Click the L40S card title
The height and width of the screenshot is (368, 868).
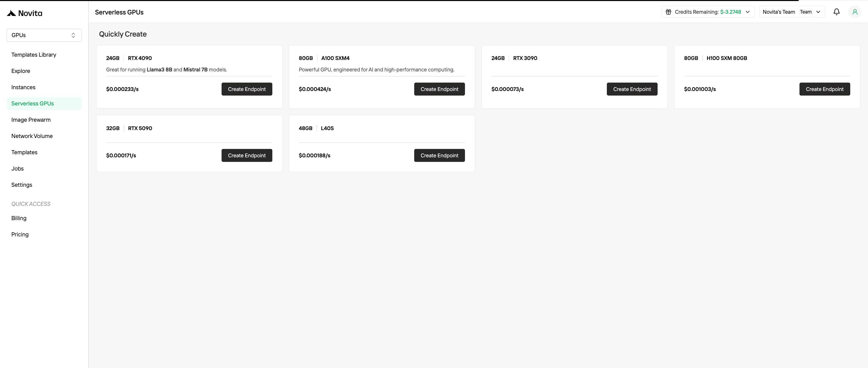(x=327, y=128)
